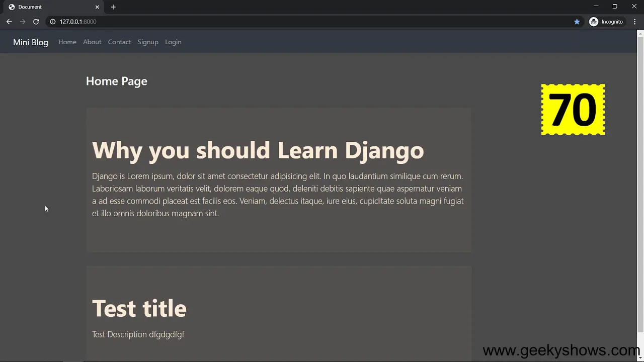Reload the page with refresh icon
Viewport: 644px width, 362px height.
(36, 22)
